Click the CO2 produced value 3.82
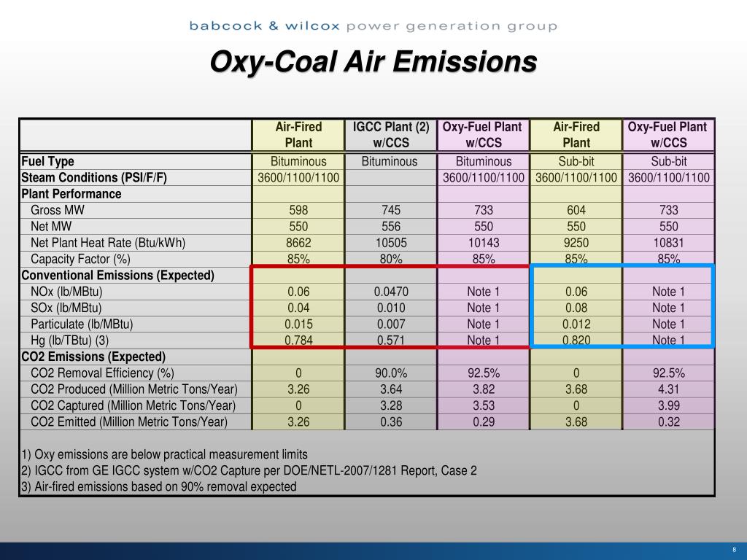The width and height of the screenshot is (747, 560). pyautogui.click(x=484, y=389)
